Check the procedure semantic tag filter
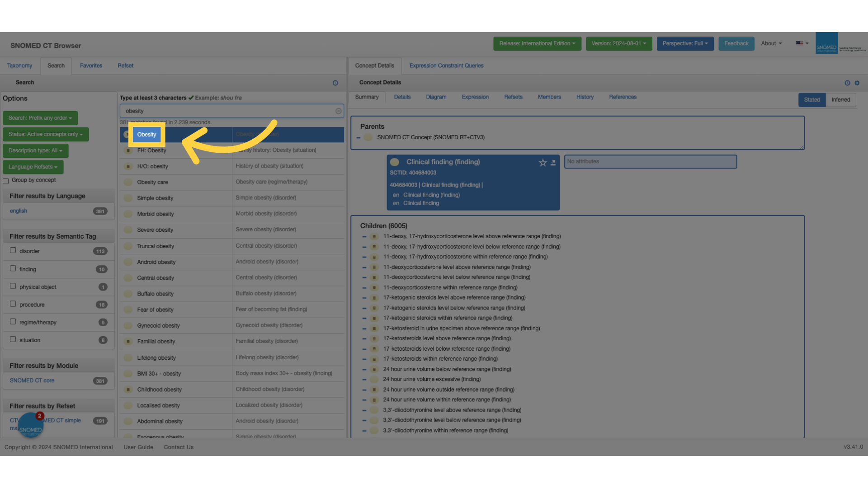 (x=13, y=304)
